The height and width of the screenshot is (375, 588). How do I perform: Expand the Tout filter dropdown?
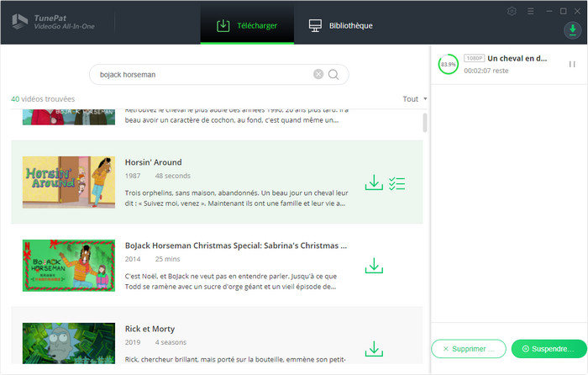coord(414,99)
